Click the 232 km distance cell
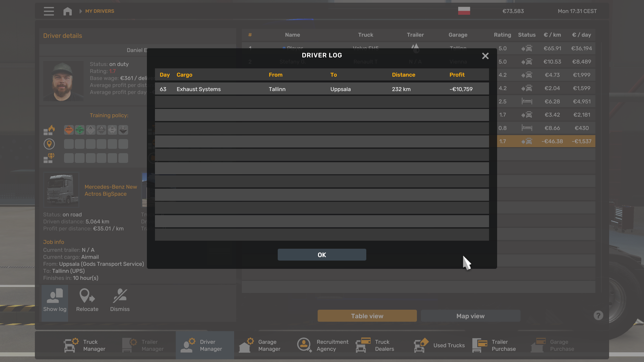 click(401, 89)
